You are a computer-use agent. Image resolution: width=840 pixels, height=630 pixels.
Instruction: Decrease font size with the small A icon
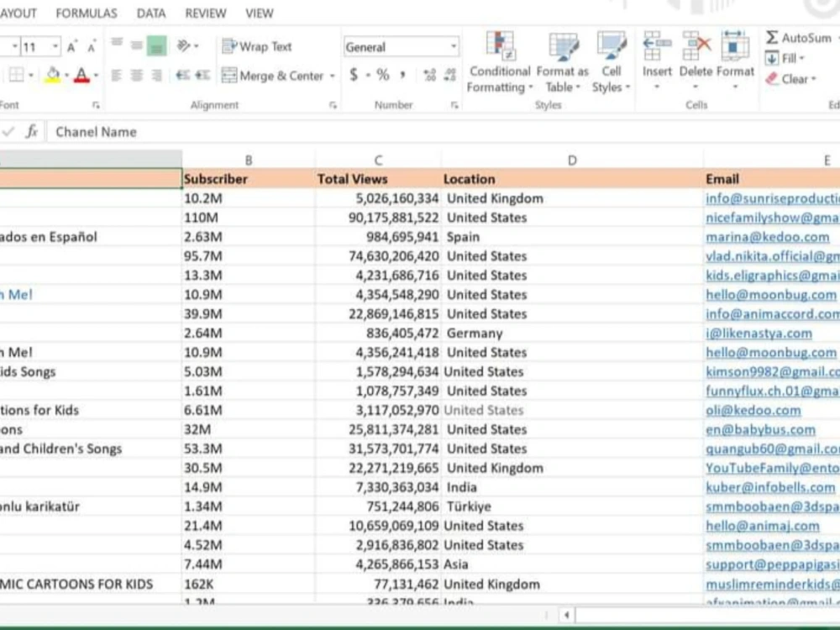coord(92,47)
